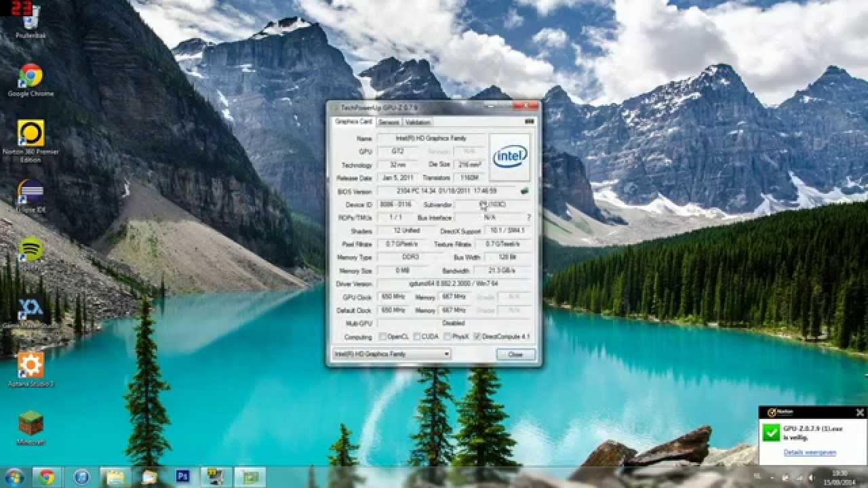Dismiss the Norton notification with X
Viewport: 868px width, 488px height.
click(x=860, y=412)
